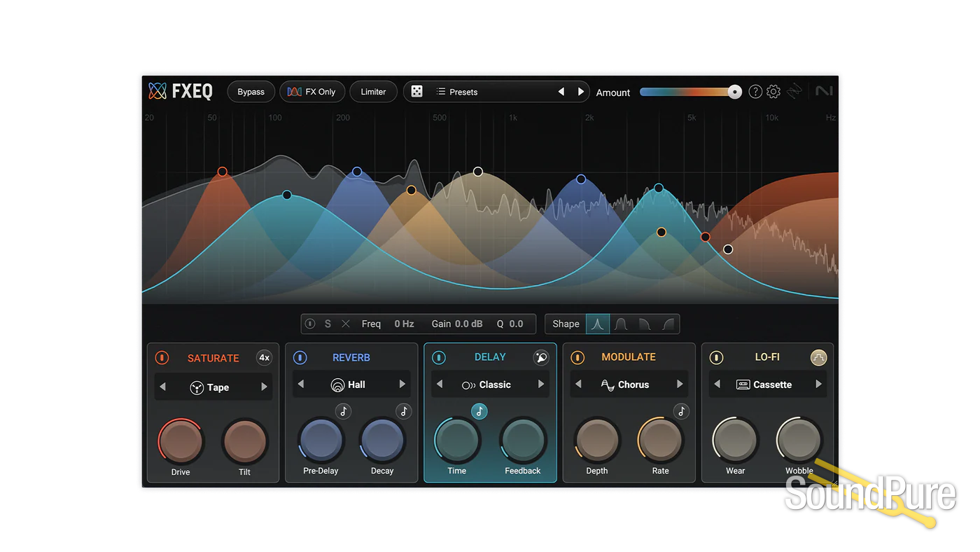
Task: Toggle the Lo-Fi module power
Action: 716,357
